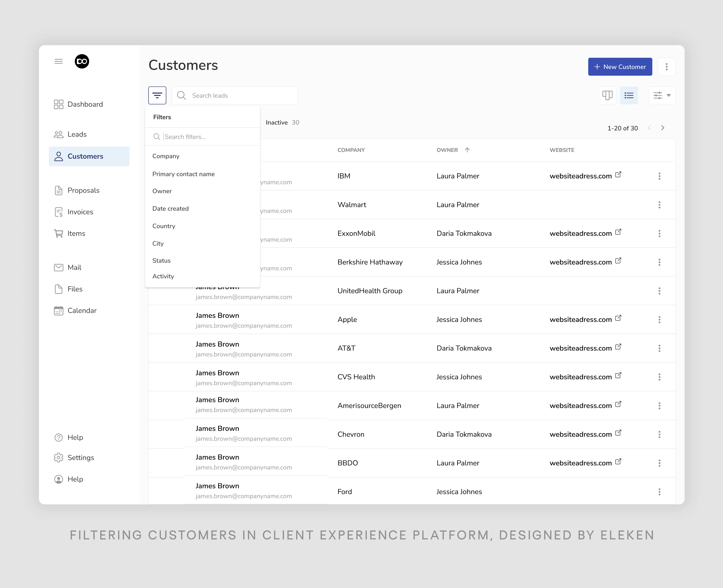
Task: Switch to board column view
Action: point(607,95)
